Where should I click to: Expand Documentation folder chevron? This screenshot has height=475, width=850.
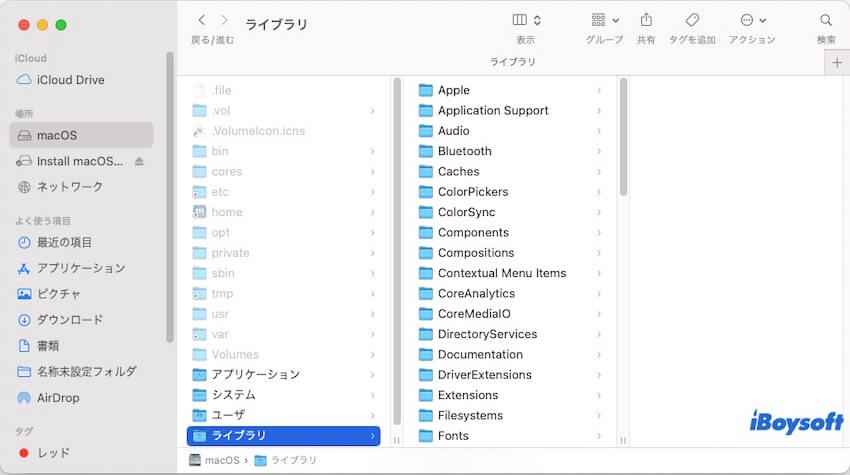pyautogui.click(x=599, y=355)
